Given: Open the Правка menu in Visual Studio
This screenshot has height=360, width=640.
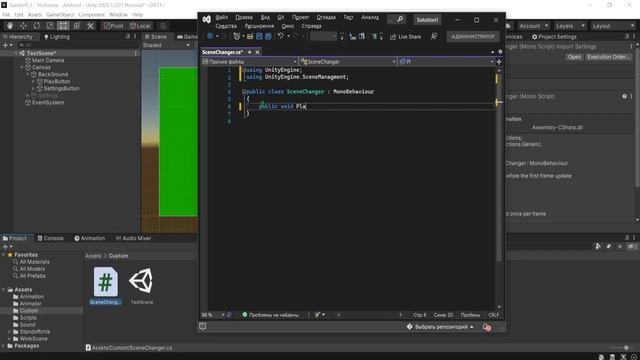Looking at the screenshot, I should pos(244,17).
